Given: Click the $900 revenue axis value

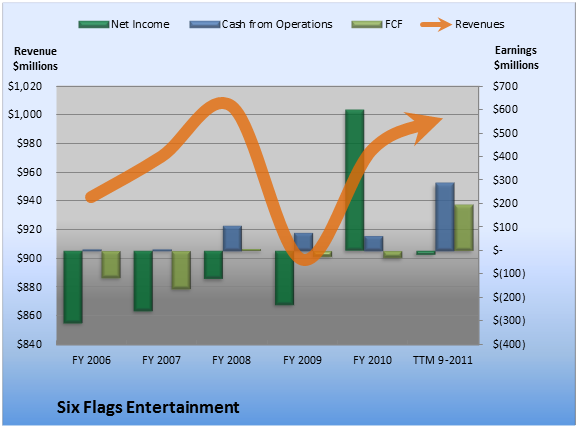Looking at the screenshot, I should 29,258.
